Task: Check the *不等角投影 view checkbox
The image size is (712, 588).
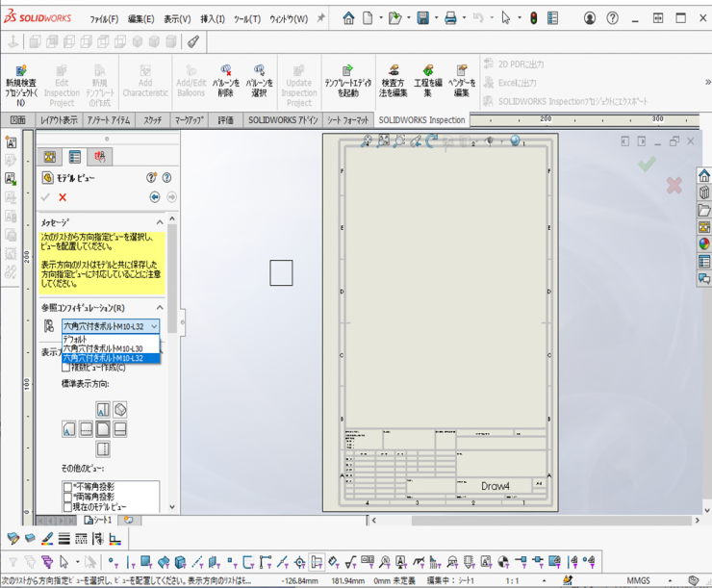Action: (x=67, y=487)
